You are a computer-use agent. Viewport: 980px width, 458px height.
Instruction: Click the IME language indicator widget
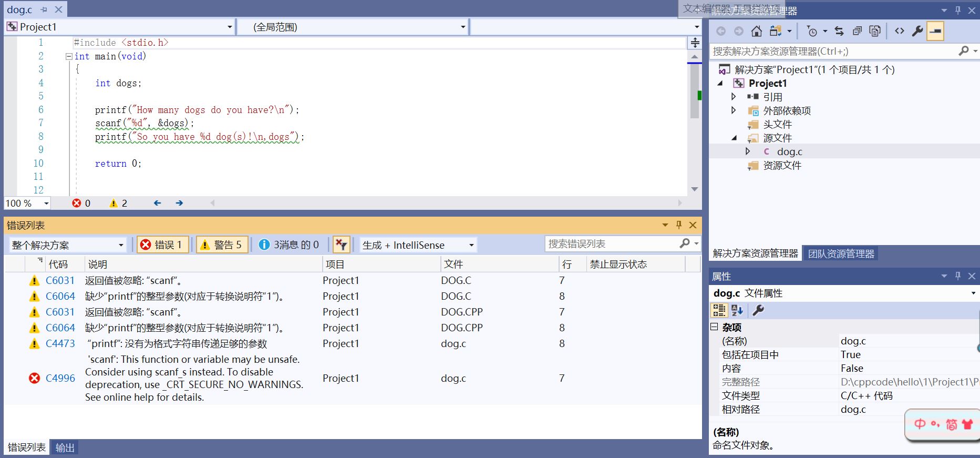pyautogui.click(x=943, y=424)
